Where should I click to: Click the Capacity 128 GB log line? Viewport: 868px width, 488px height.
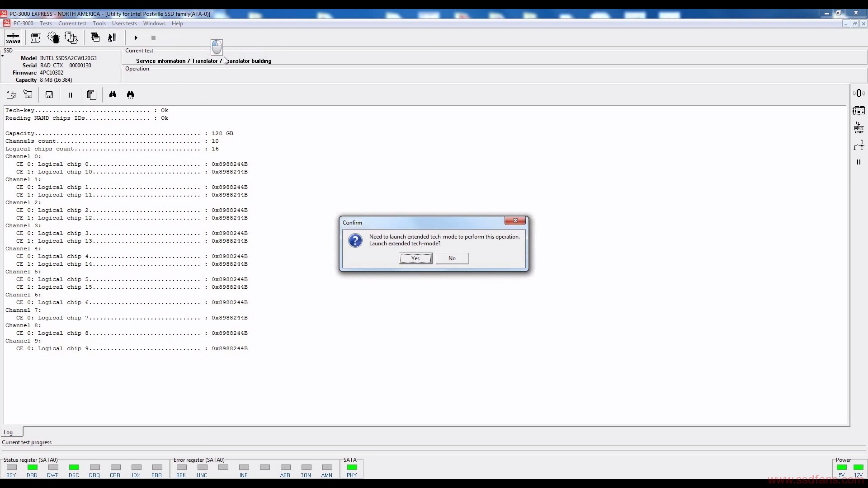(x=119, y=133)
